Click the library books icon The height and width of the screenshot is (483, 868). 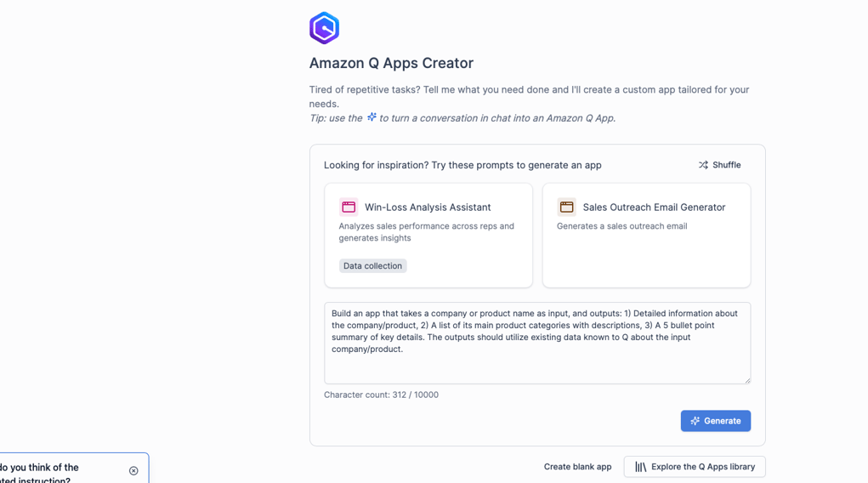[x=640, y=467]
